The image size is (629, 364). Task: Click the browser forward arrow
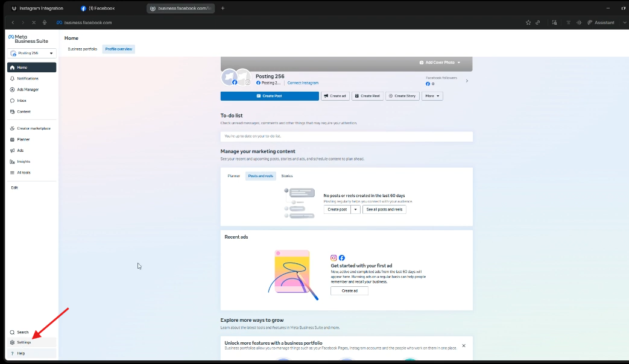point(23,22)
